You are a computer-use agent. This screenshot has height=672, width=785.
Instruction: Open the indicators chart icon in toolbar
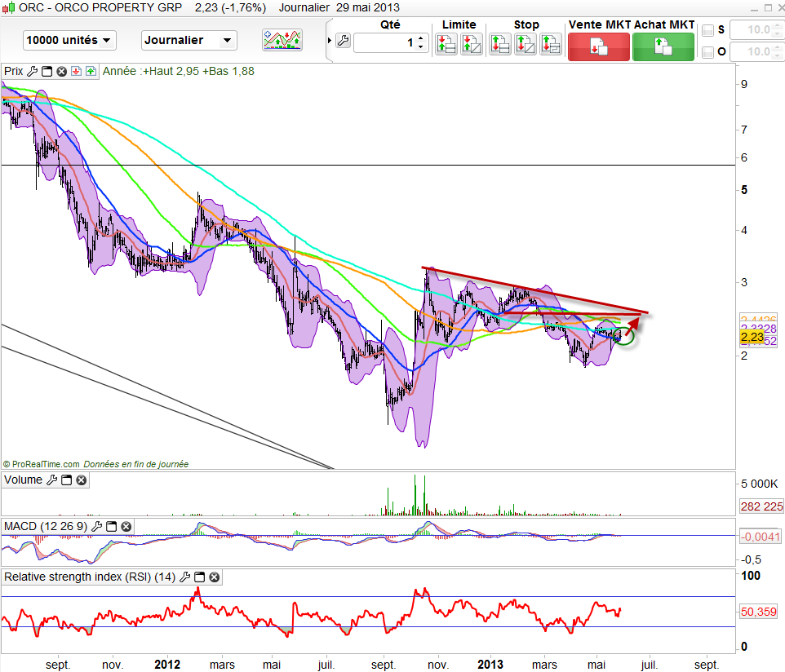pos(282,39)
